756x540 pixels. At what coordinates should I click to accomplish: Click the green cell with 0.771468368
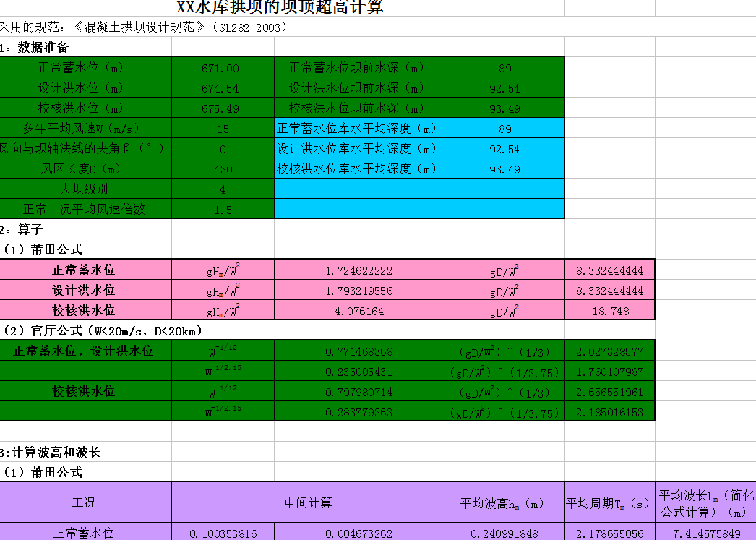tap(358, 351)
